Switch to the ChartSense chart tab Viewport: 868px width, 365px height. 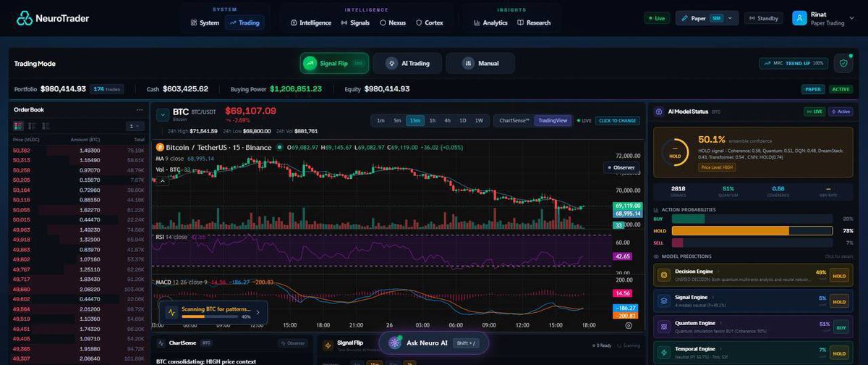pyautogui.click(x=513, y=120)
